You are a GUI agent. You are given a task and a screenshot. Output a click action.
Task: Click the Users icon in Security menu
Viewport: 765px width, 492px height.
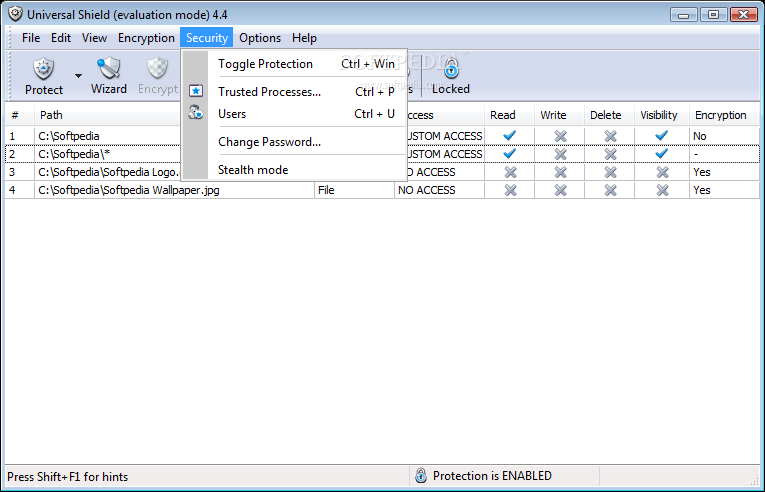(196, 113)
